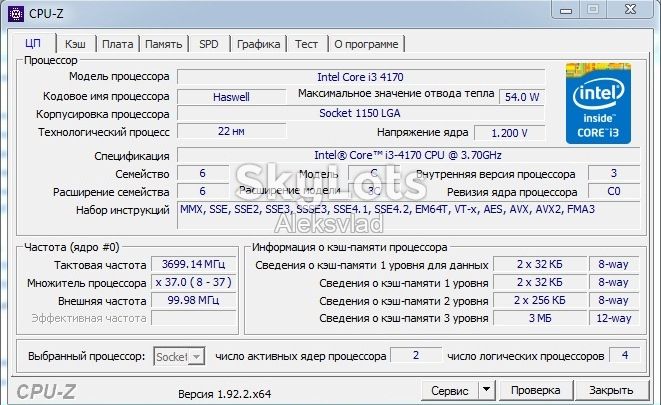Open the Память tab
The width and height of the screenshot is (661, 405).
pyautogui.click(x=164, y=44)
